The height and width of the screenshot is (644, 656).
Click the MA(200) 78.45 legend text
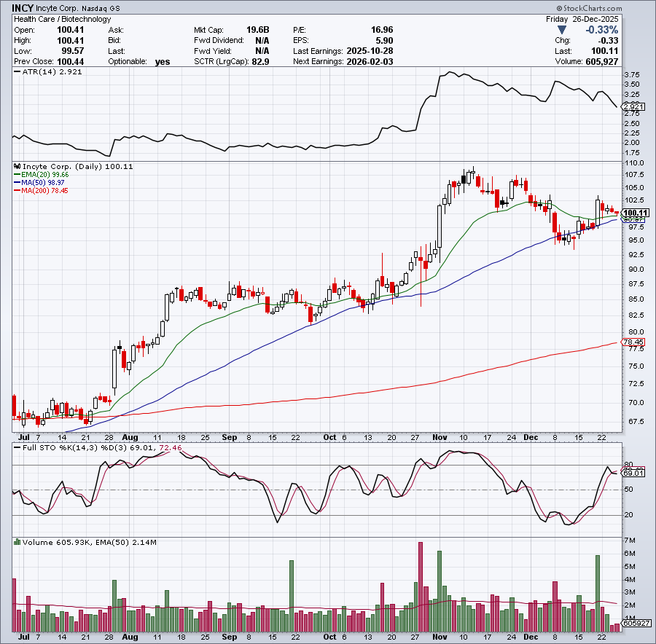44,190
